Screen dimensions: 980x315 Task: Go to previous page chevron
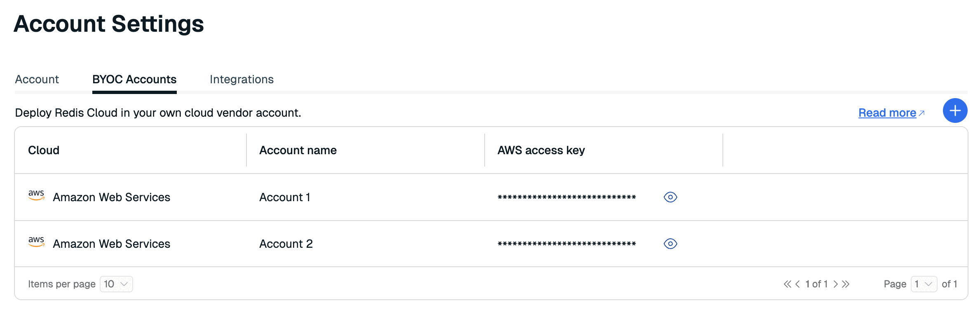pos(797,284)
